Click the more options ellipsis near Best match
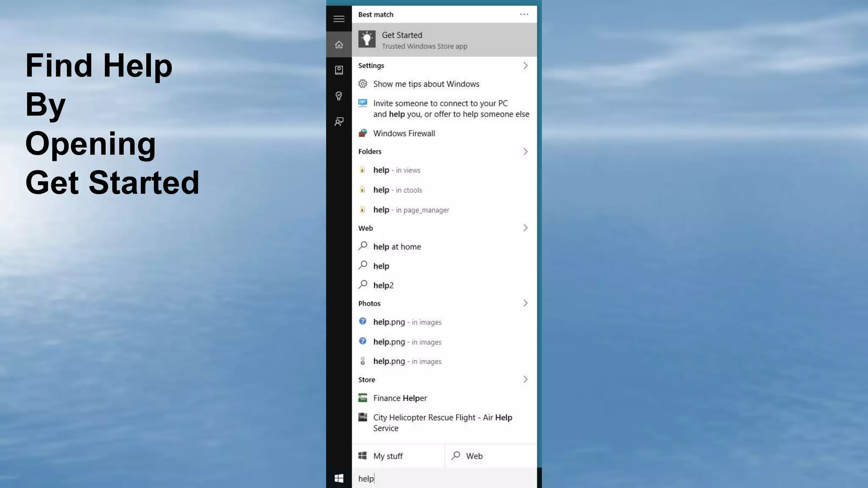 coord(524,14)
